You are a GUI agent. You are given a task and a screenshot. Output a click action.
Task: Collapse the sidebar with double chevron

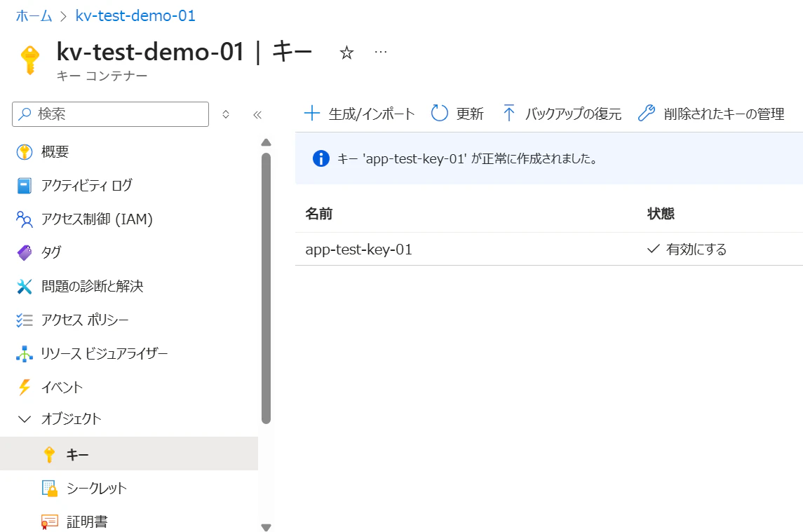pos(257,115)
